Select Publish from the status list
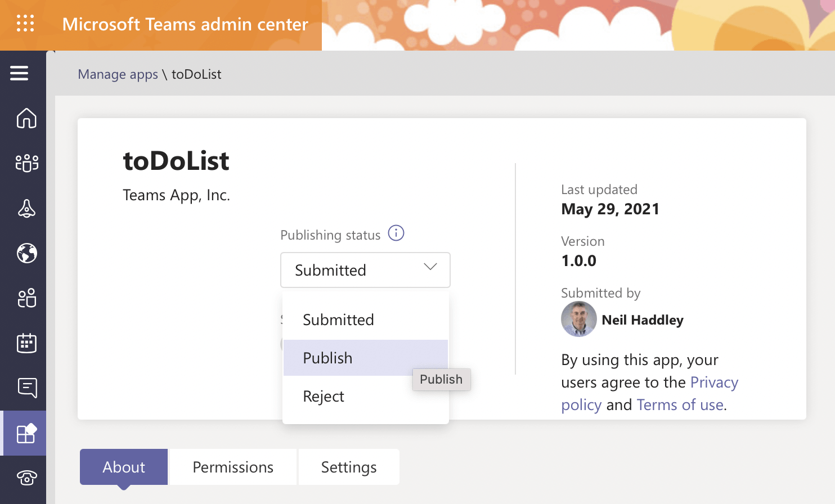This screenshot has width=835, height=504. [x=328, y=358]
